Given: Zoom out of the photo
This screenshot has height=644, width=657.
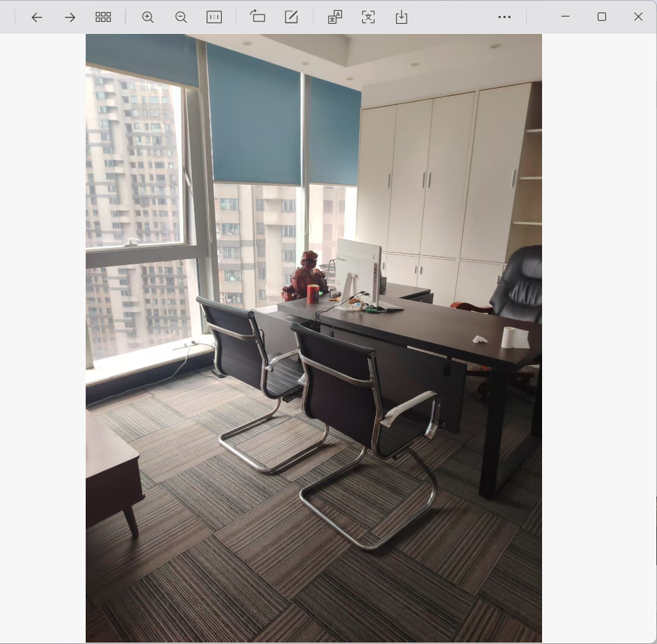Looking at the screenshot, I should point(181,17).
